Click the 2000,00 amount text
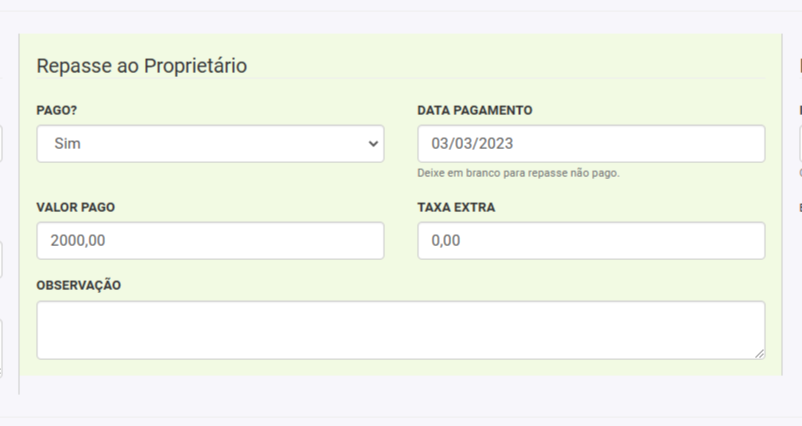 (79, 241)
